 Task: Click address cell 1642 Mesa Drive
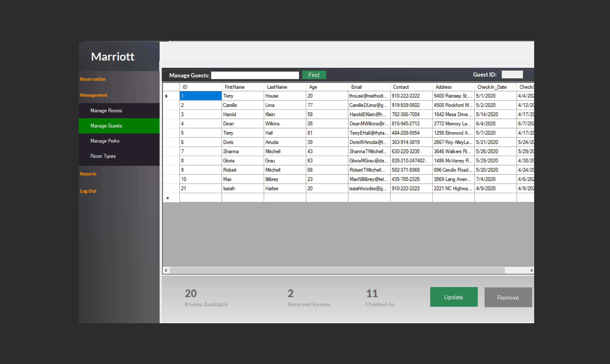point(454,115)
